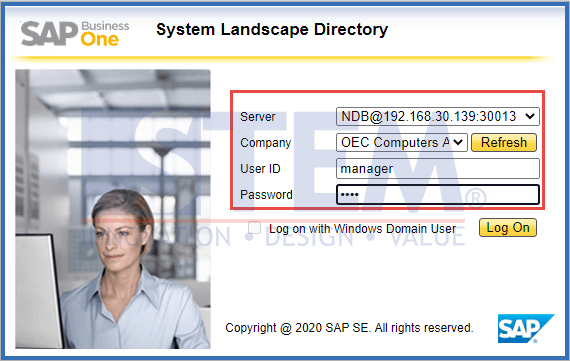Image resolution: width=570 pixels, height=361 pixels.
Task: Click the Company label
Action: pyautogui.click(x=266, y=143)
